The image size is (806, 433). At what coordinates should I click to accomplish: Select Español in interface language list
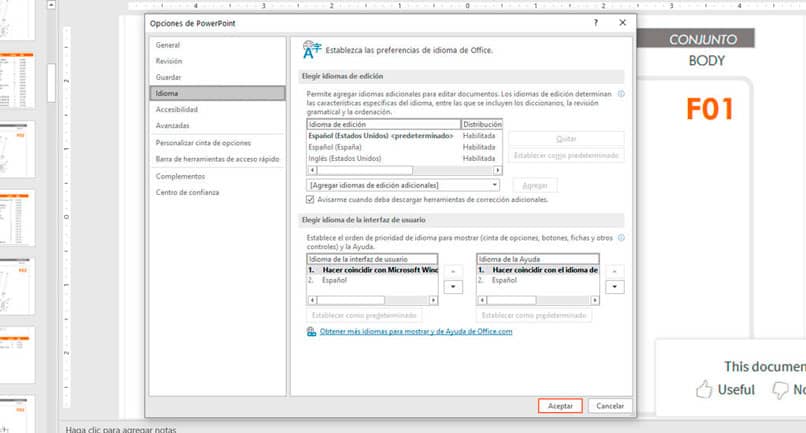point(373,280)
